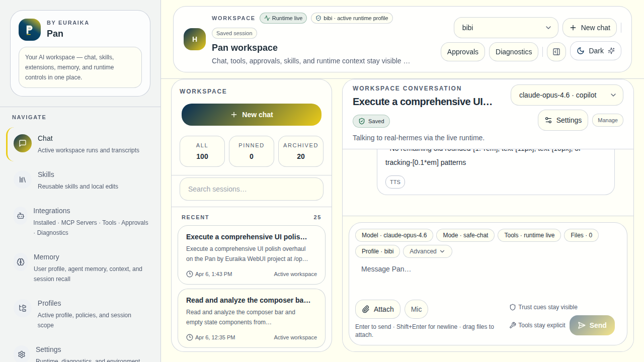
Task: Click the Integrations robot icon
Action: 21,216
